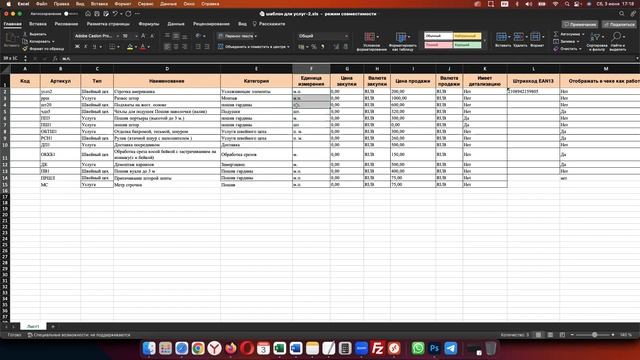Add a new sheet with plus button
Viewport: 640px width, 360px height.
pyautogui.click(x=53, y=327)
